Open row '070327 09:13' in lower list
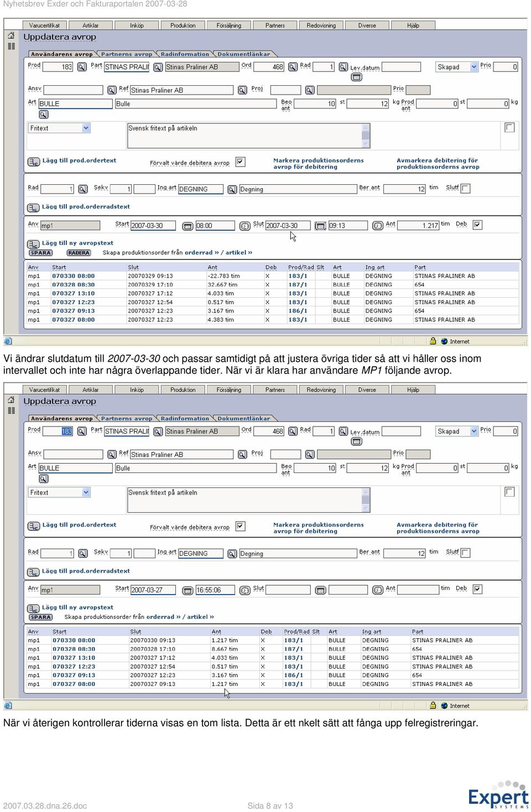531x812 pixels. pos(74,675)
